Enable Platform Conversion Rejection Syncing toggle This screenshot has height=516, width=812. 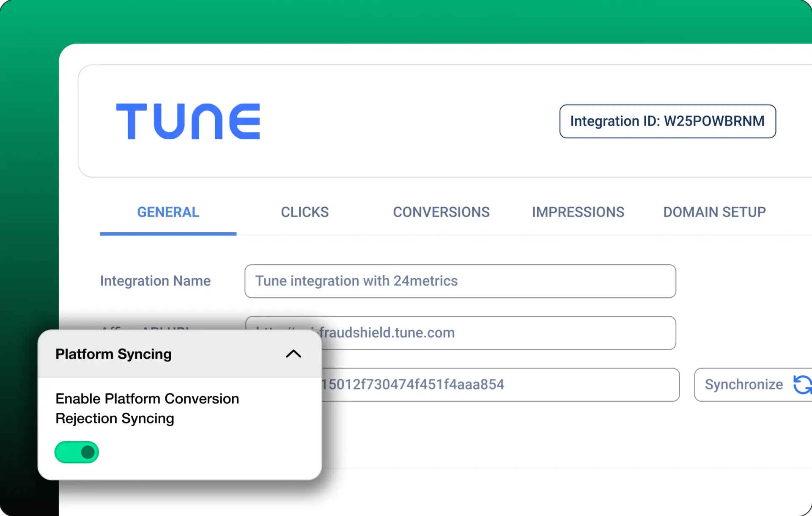(x=77, y=452)
